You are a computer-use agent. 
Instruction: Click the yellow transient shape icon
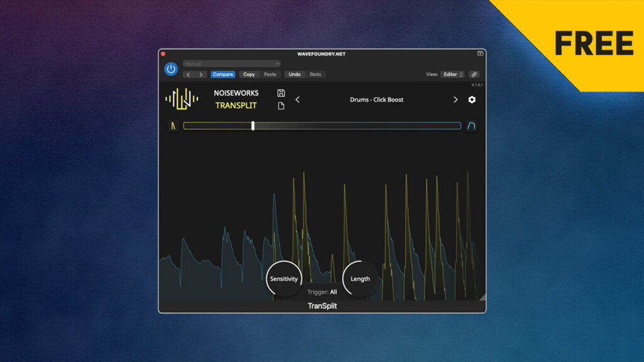click(x=174, y=126)
